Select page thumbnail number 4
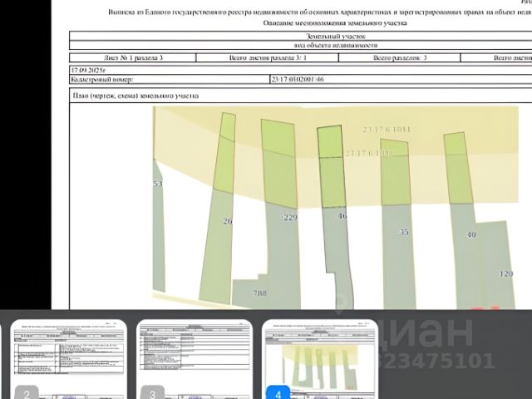532x399 pixels. click(320, 359)
